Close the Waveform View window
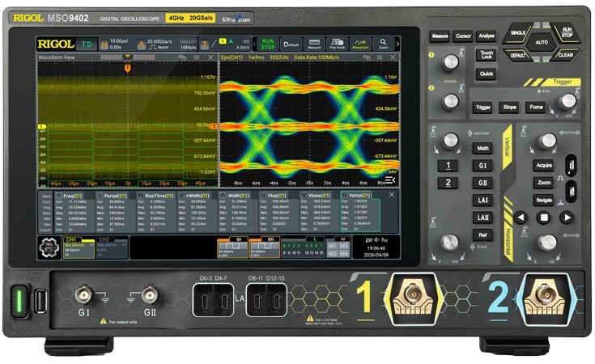Screen dimensions: 595x364 [211, 57]
